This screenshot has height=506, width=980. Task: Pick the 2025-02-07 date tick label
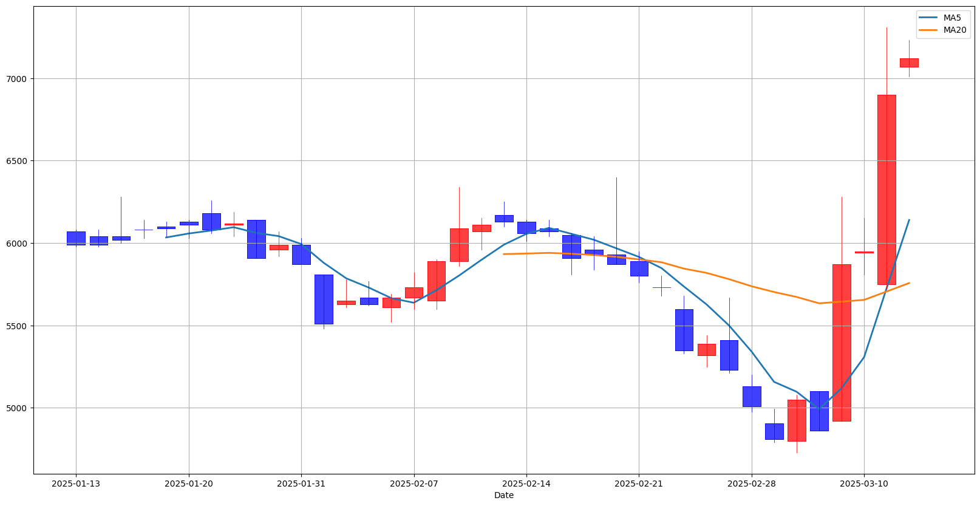tap(414, 484)
